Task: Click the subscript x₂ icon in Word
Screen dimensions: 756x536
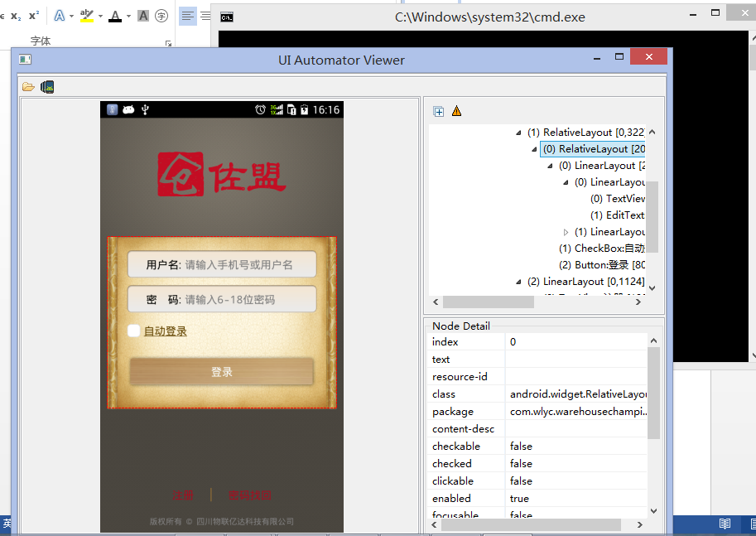Action: pos(16,16)
